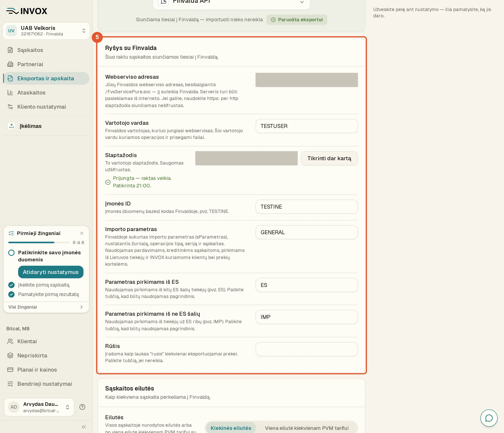Click Kliento nustatymai sliders icon
The width and height of the screenshot is (504, 433).
10,107
